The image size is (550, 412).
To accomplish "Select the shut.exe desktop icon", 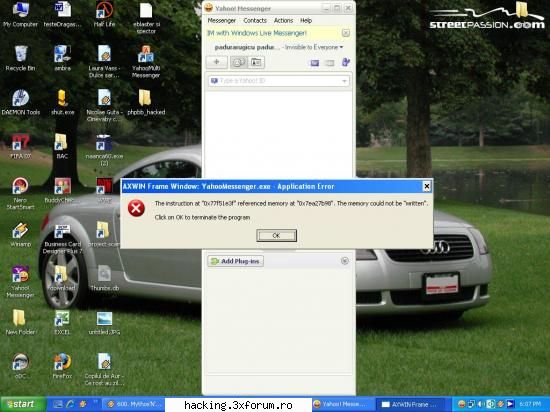I will (62, 102).
